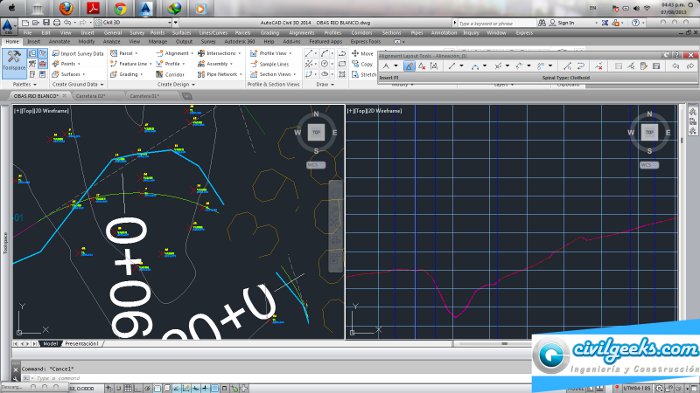Click the New drawing icon in quick access
Image resolution: width=700 pixels, height=393 pixels.
(x=25, y=22)
